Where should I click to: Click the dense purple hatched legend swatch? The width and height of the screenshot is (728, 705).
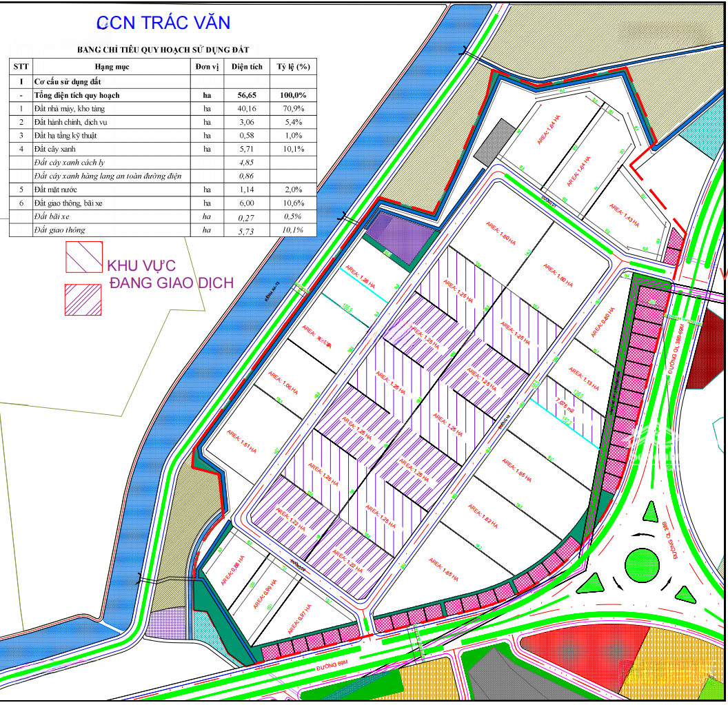click(83, 300)
